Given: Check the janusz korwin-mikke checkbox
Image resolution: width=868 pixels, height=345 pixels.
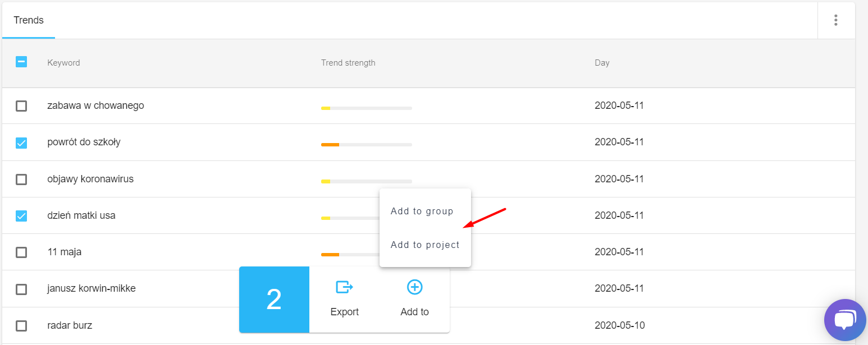Looking at the screenshot, I should pos(21,289).
